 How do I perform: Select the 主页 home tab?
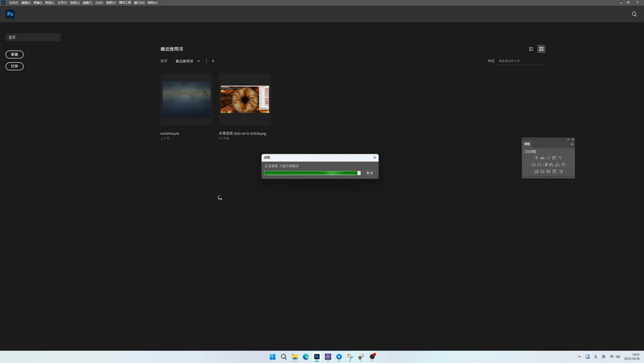point(33,38)
